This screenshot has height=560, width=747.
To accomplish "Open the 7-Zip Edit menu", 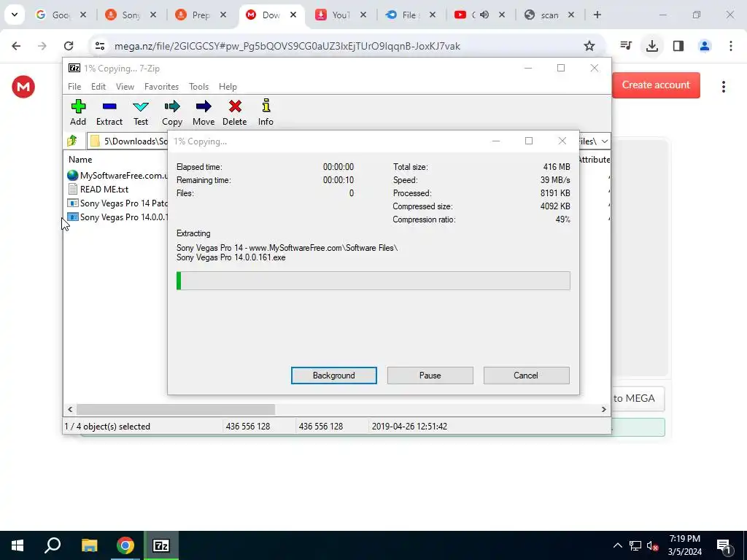I will (98, 87).
